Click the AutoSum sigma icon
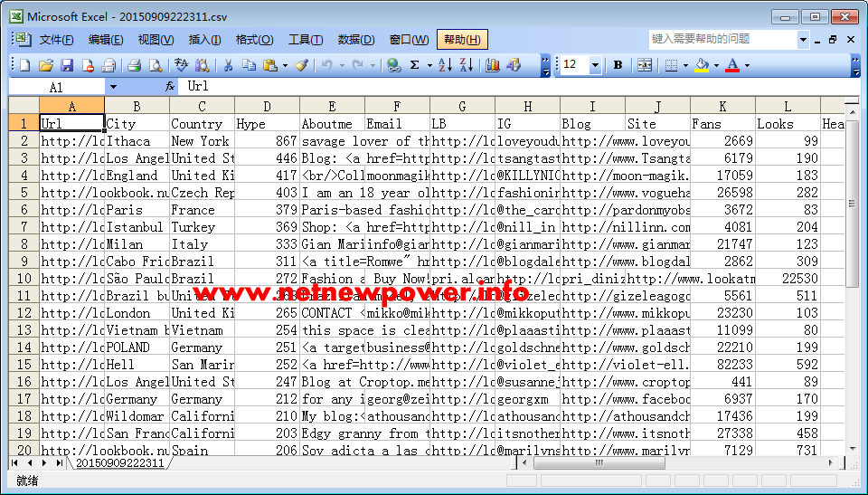Viewport: 868px width, 495px height. (415, 65)
